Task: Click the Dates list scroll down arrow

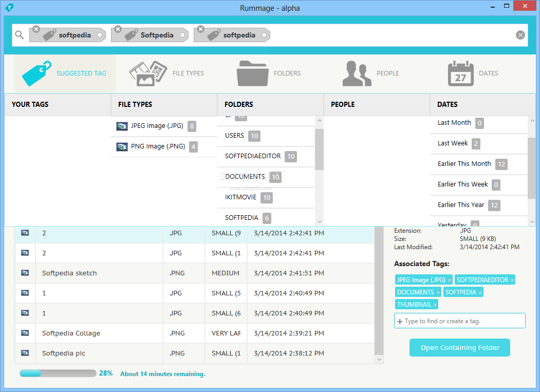Action: coord(532,222)
